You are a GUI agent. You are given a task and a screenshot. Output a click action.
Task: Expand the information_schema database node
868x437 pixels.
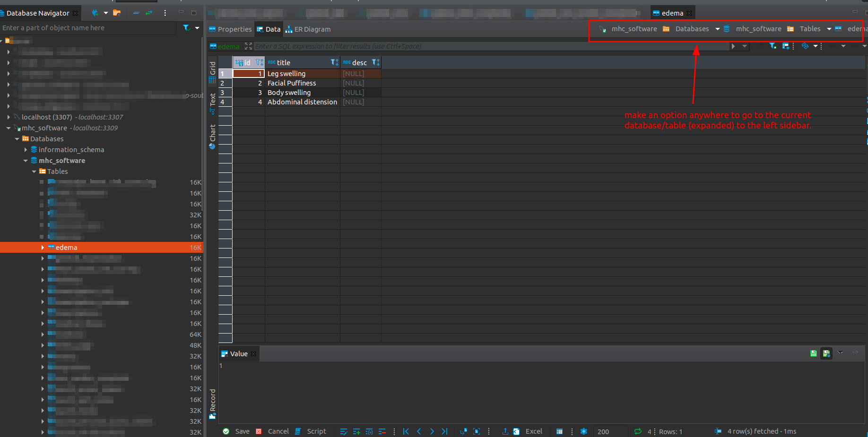coord(26,150)
